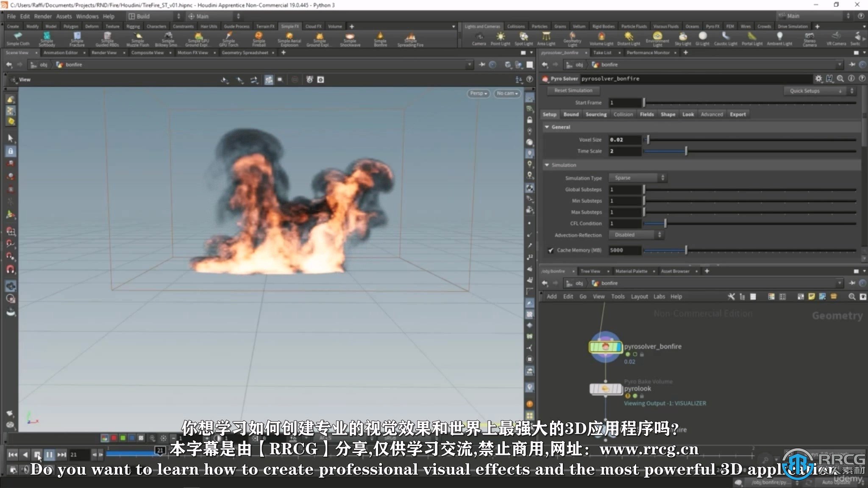Open the Take List tab
The width and height of the screenshot is (868, 488).
click(602, 53)
